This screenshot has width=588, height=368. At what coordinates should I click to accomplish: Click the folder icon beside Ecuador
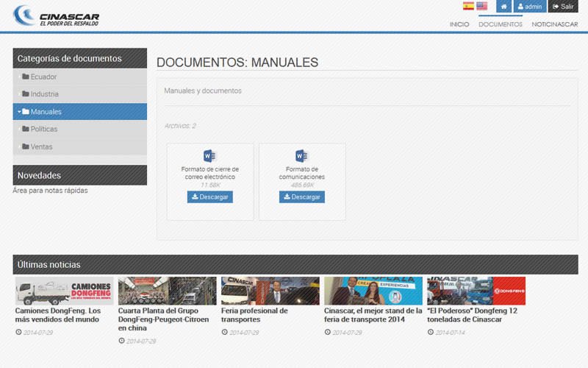point(26,77)
